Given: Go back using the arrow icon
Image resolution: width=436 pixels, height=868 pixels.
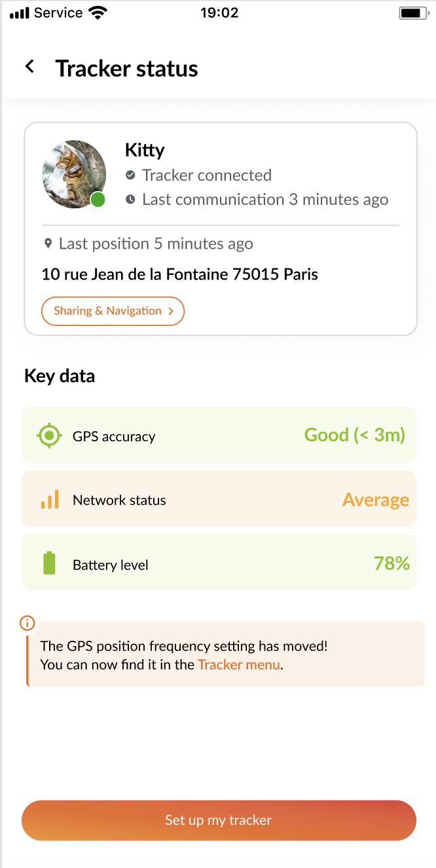Looking at the screenshot, I should click(29, 66).
